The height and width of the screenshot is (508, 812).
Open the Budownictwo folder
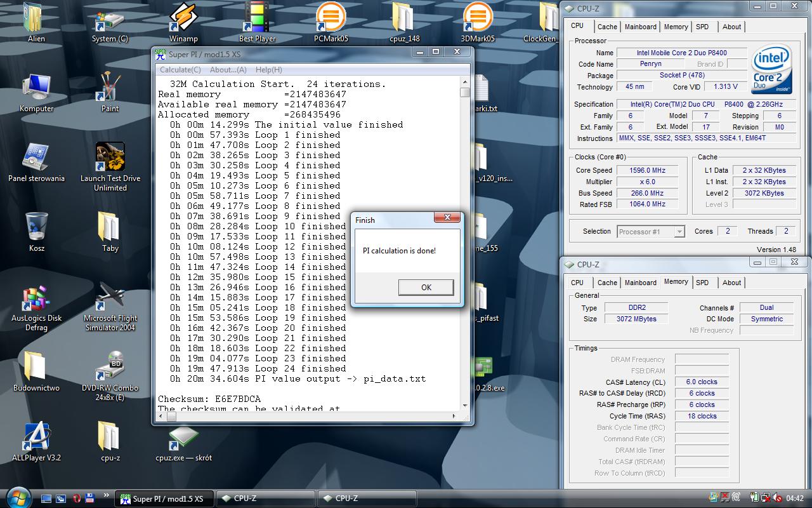(x=37, y=372)
